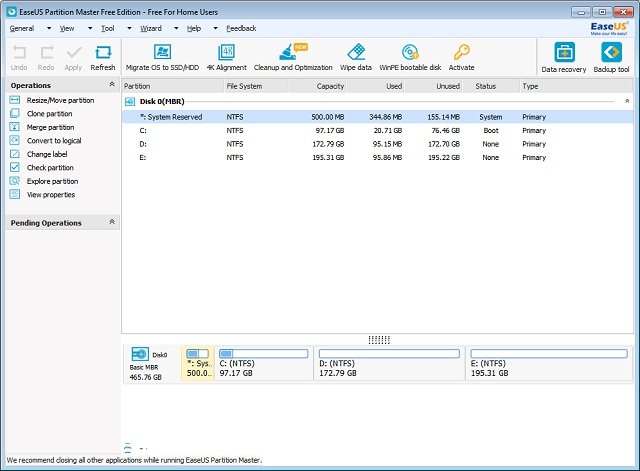
Task: Open the Wizard menu dropdown arrow
Action: (x=176, y=28)
